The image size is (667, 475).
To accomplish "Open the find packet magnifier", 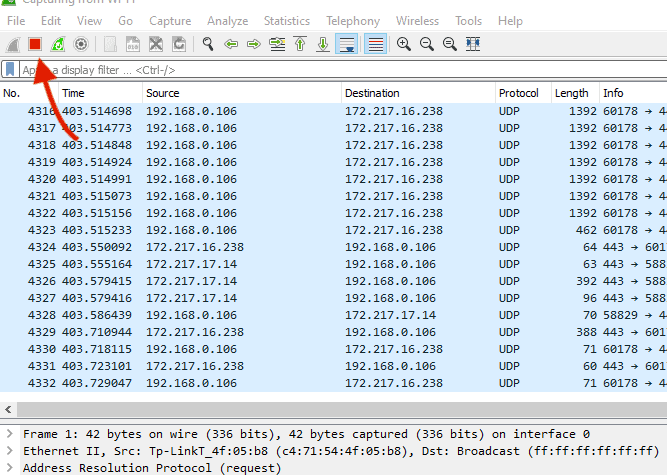I will tap(208, 44).
